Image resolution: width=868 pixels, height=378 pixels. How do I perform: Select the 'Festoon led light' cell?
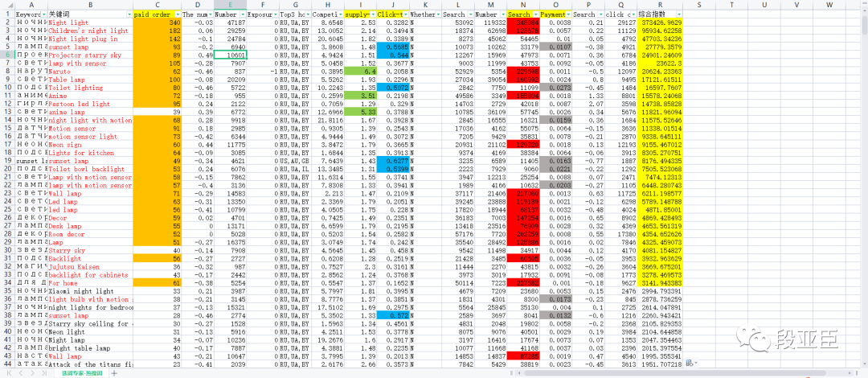point(90,104)
